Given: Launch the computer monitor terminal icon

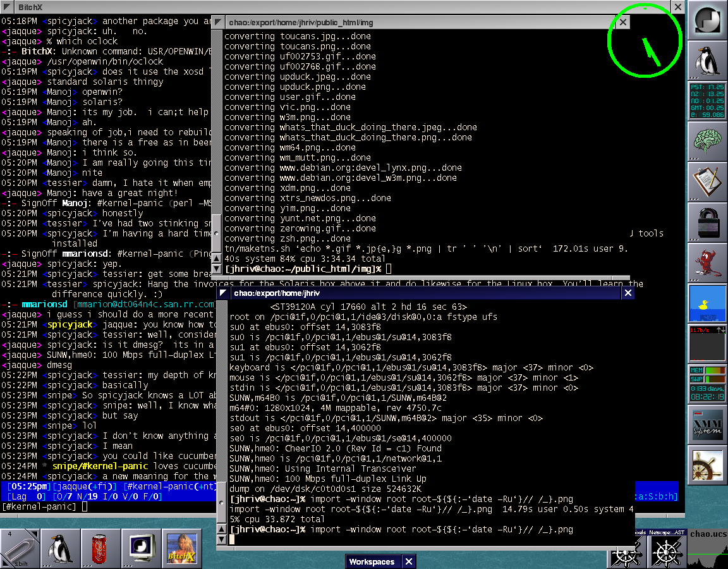Looking at the screenshot, I should tap(141, 548).
